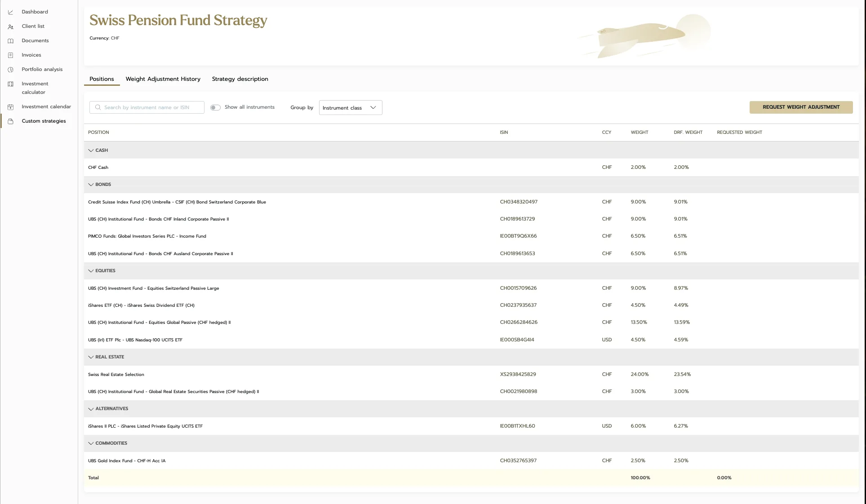This screenshot has width=866, height=504.
Task: Click 6.27% drift weight value
Action: coord(681,426)
